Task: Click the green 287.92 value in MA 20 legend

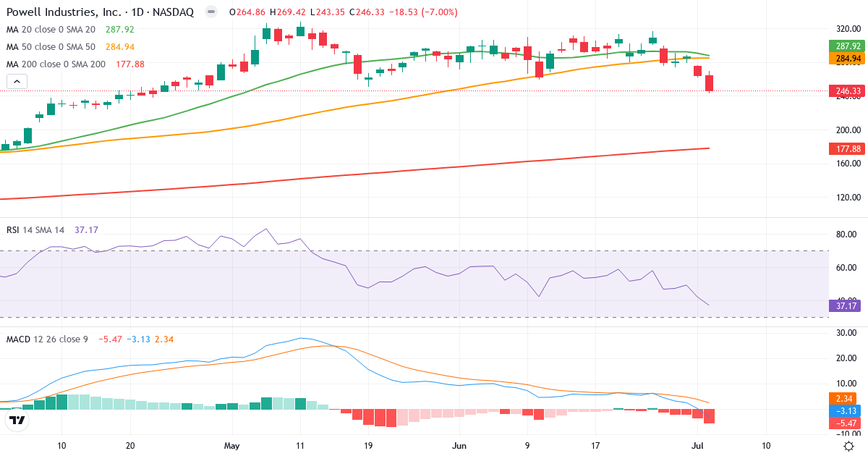Action: pyautogui.click(x=120, y=30)
